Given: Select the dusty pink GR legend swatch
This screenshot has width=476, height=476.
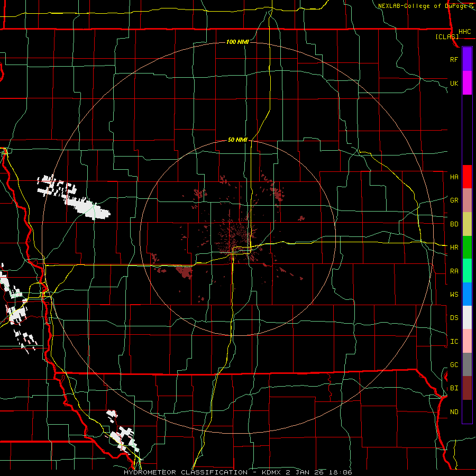Looking at the screenshot, I should [467, 200].
